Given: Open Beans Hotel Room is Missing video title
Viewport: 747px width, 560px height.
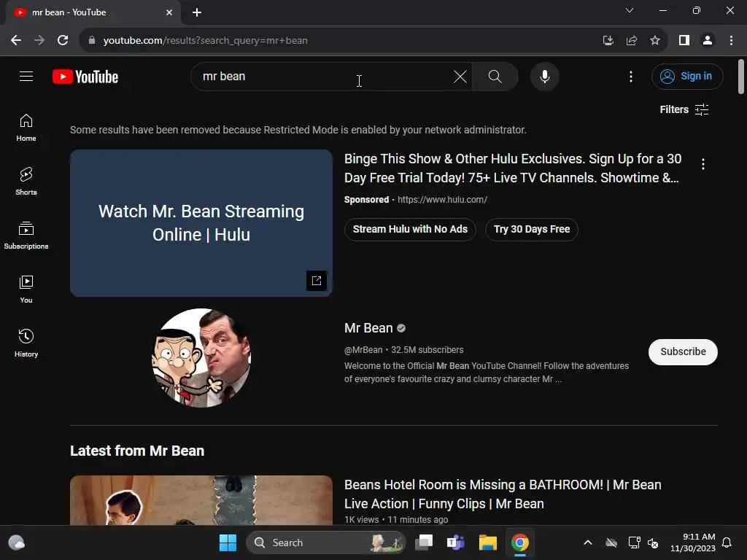Looking at the screenshot, I should (503, 494).
